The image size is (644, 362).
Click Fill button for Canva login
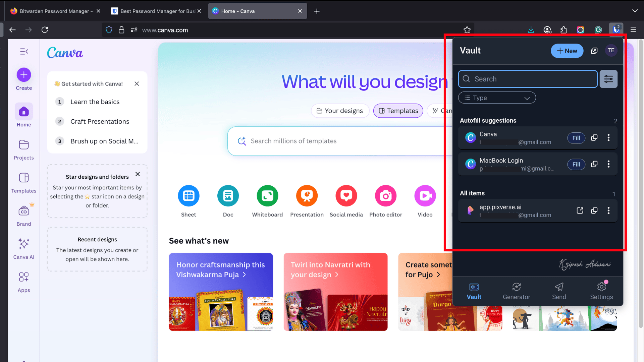point(576,138)
